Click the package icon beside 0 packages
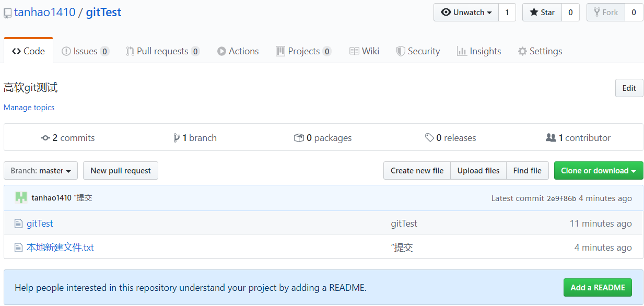644x306 pixels. [x=299, y=138]
